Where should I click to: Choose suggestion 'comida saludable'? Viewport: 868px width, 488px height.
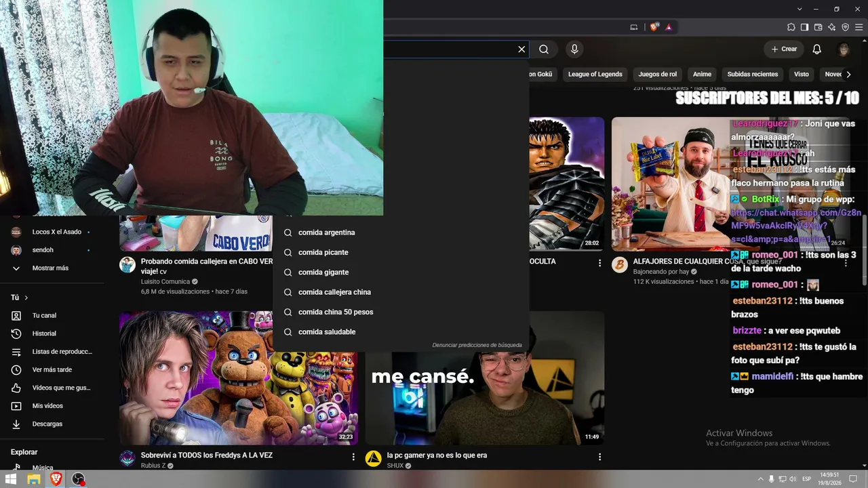(401, 331)
